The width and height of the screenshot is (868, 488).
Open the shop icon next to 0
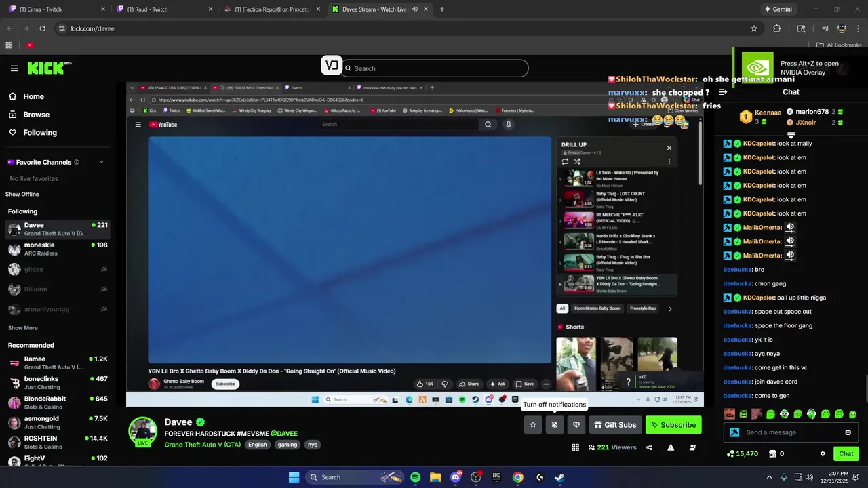pos(772,454)
